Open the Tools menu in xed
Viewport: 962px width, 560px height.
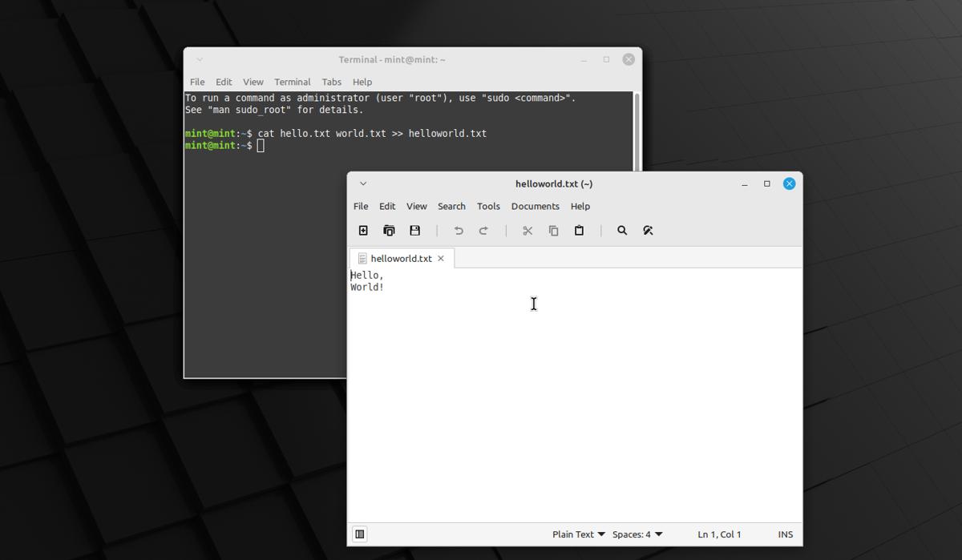[x=488, y=206]
